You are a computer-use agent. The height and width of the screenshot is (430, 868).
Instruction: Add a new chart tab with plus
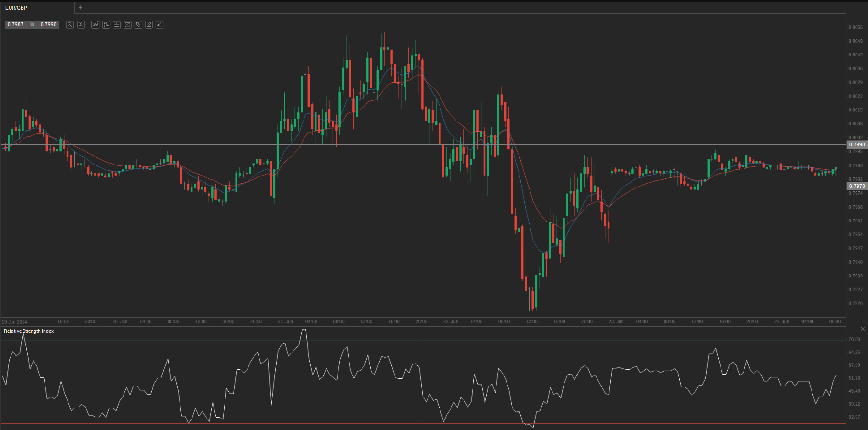(80, 8)
